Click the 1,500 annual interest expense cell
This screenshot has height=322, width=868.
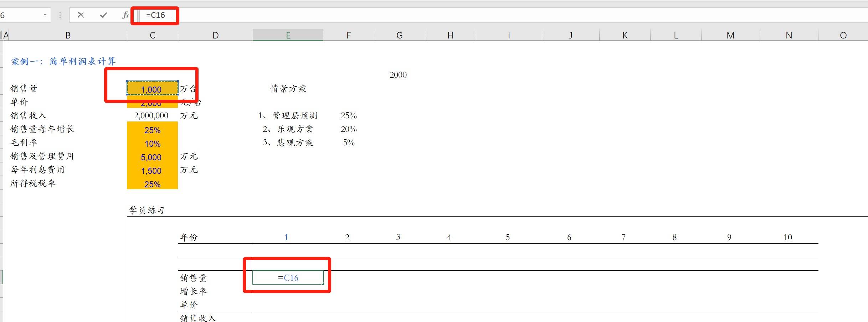[152, 171]
